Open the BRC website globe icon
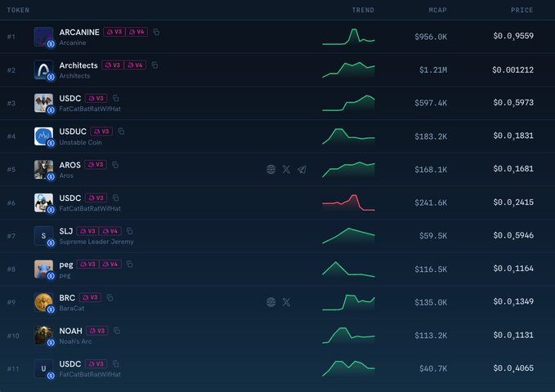 coord(271,302)
